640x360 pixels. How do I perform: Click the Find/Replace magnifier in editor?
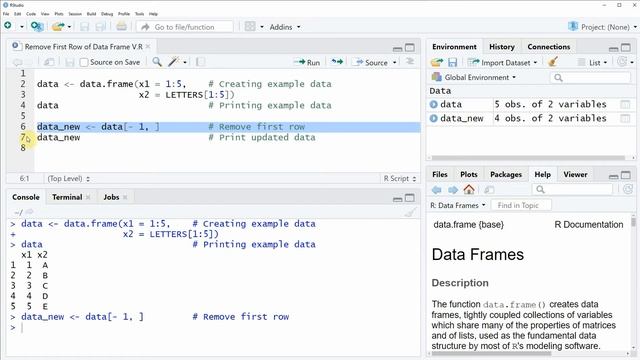(157, 62)
